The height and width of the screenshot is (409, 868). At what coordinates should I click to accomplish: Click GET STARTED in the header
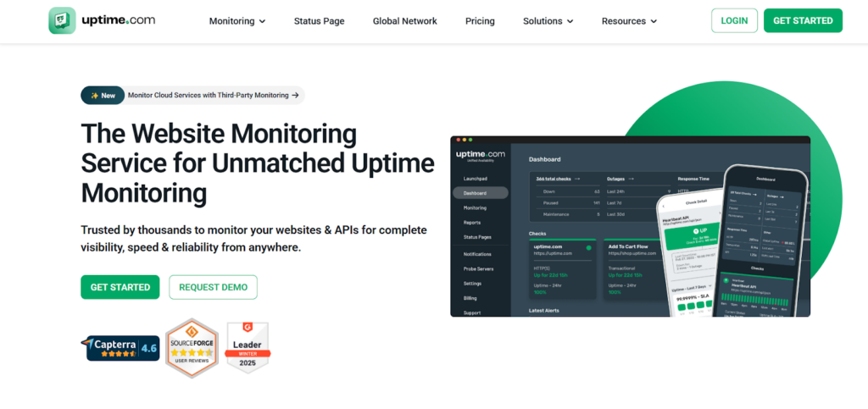click(803, 20)
